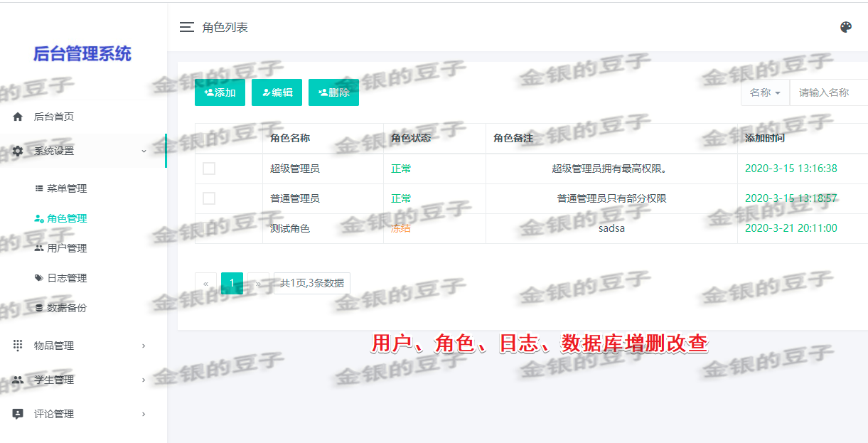868x443 pixels.
Task: Open the theme palette icon
Action: [846, 27]
